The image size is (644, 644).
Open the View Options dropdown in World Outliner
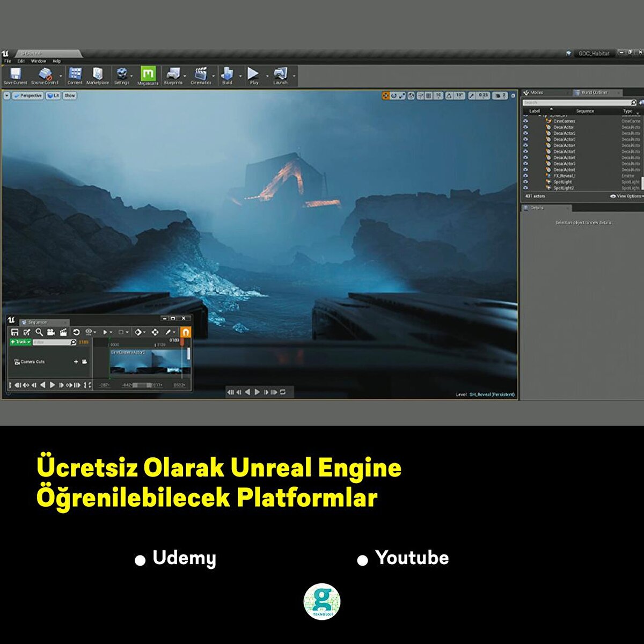pyautogui.click(x=627, y=196)
